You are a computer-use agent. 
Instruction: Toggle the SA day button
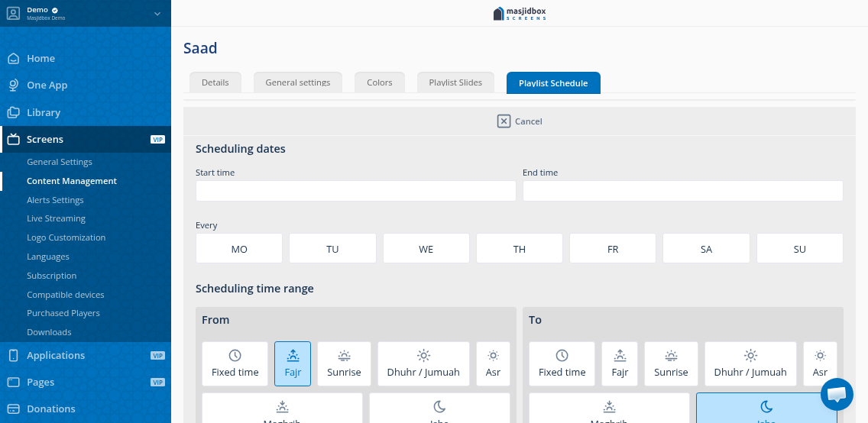coord(706,248)
